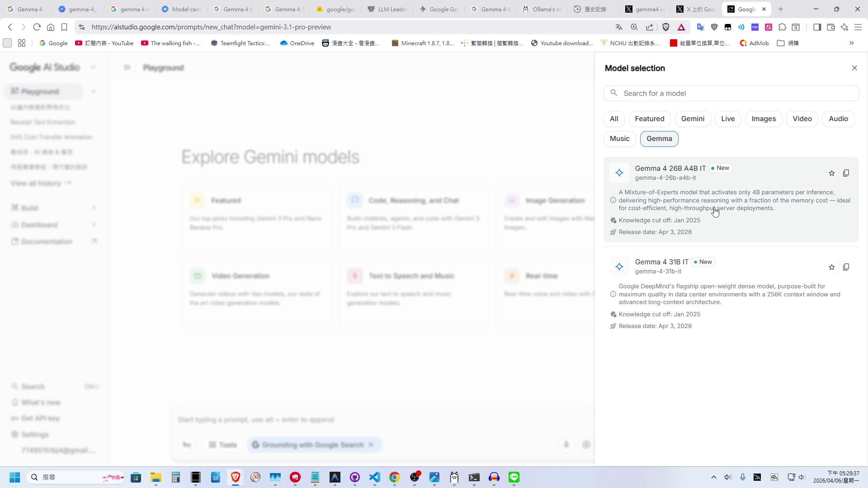
Task: Select the Gemini filter chip
Action: [x=693, y=119]
